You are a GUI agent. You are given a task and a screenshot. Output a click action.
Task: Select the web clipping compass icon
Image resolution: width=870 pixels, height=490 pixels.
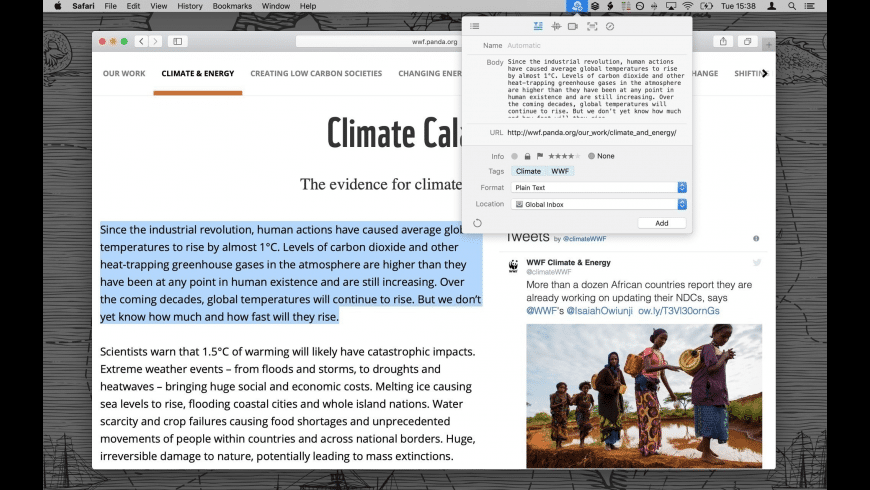click(610, 26)
